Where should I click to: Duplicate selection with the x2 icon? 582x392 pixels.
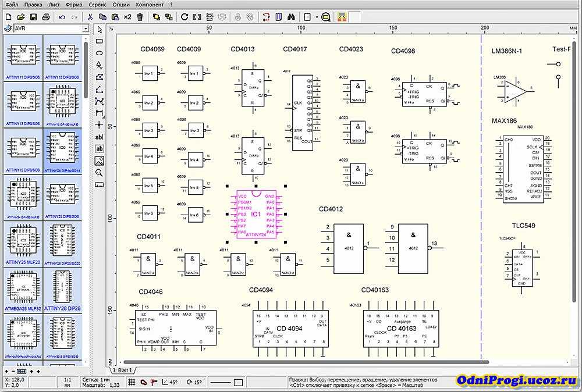pos(127,17)
